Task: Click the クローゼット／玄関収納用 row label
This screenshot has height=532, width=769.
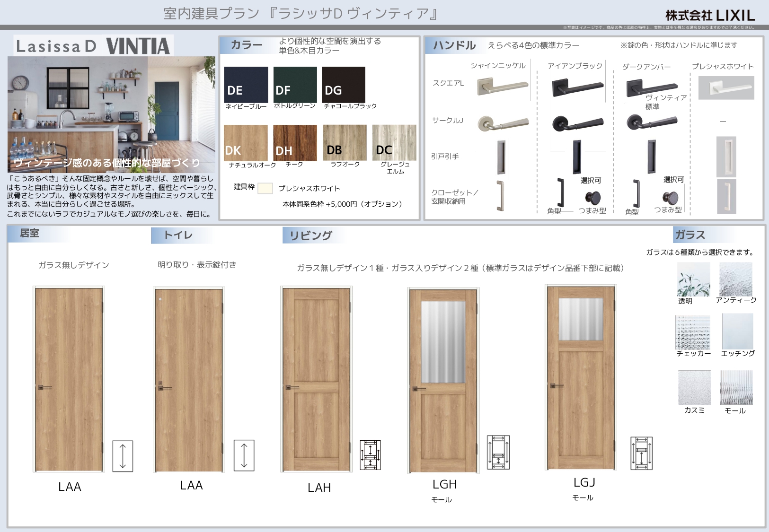Action: 454,197
